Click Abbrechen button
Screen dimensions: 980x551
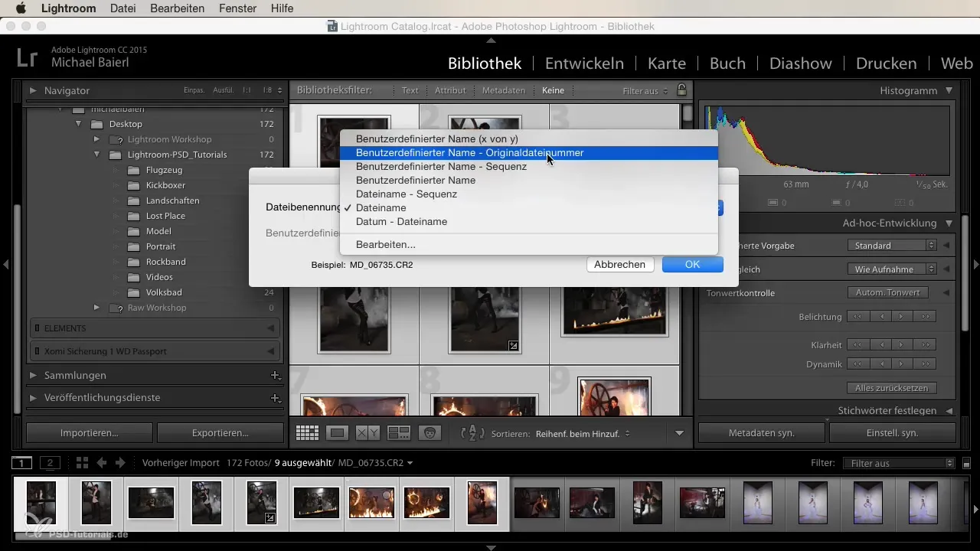(x=620, y=265)
